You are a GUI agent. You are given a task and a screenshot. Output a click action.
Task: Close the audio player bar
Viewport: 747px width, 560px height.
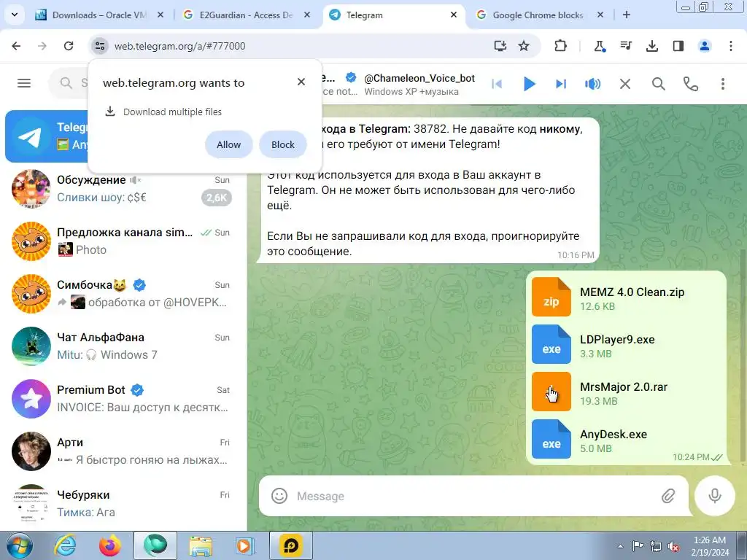pos(625,84)
